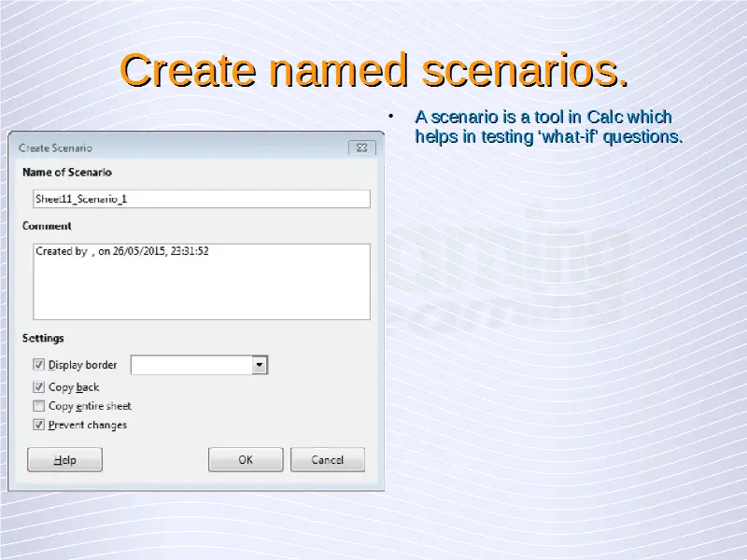Screen dimensions: 747x560
Task: Expand the border color dropdown arrow
Action: click(261, 365)
